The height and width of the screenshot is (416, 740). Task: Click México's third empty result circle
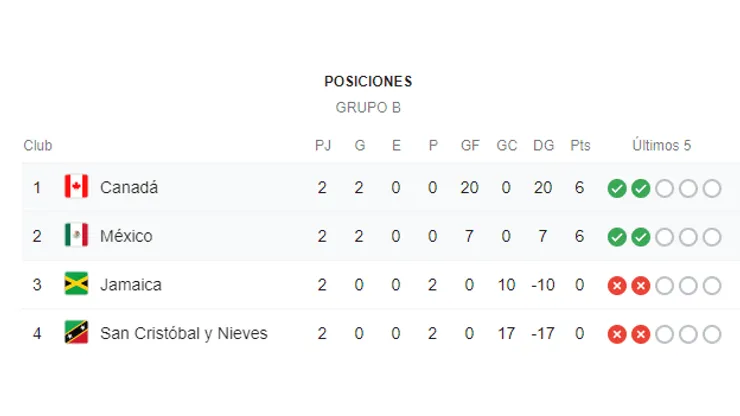(712, 237)
